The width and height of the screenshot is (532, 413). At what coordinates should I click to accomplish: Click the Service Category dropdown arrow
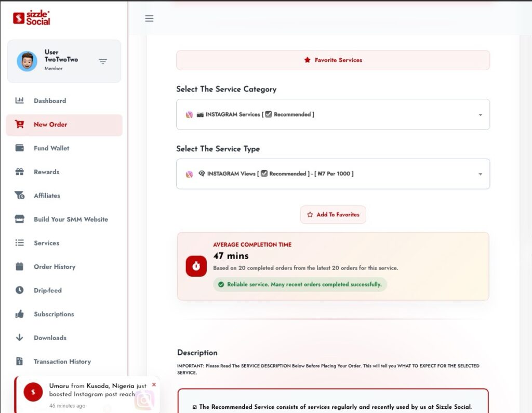click(x=480, y=115)
